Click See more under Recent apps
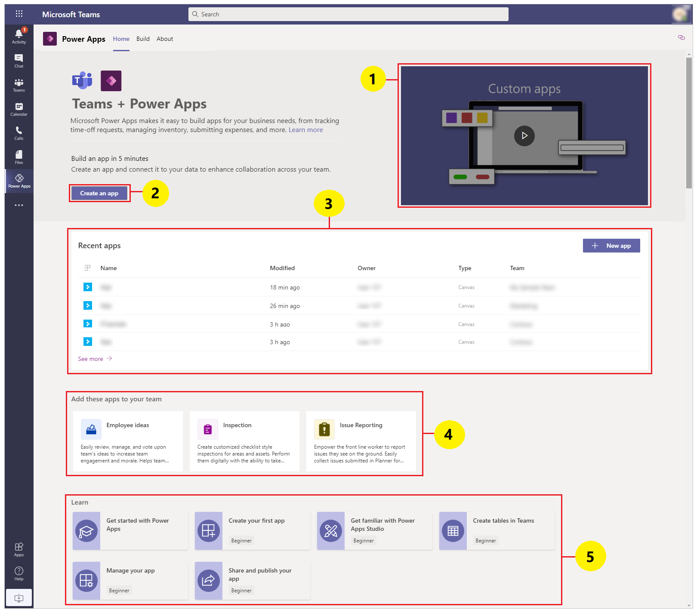The image size is (700, 616). 95,359
